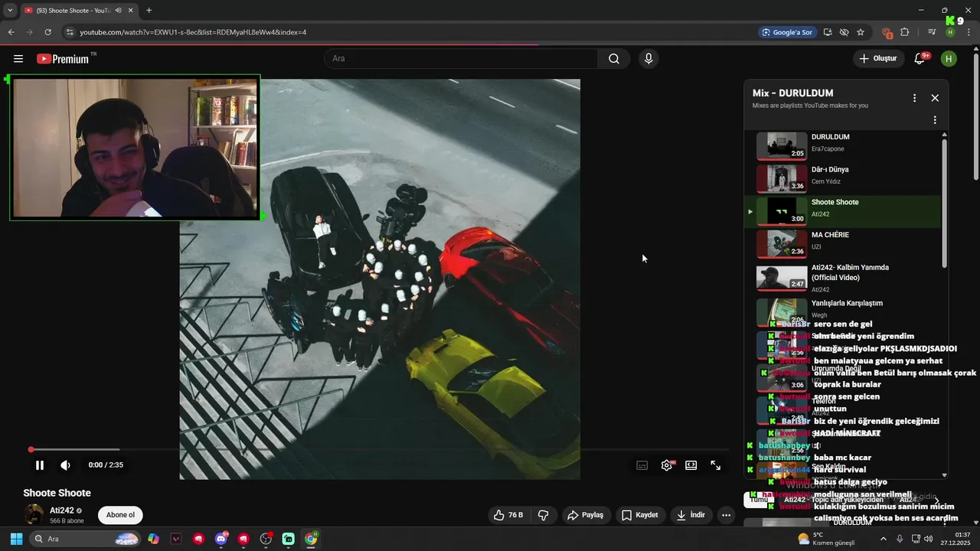Play MA CHÉRIE by UZI

point(842,243)
